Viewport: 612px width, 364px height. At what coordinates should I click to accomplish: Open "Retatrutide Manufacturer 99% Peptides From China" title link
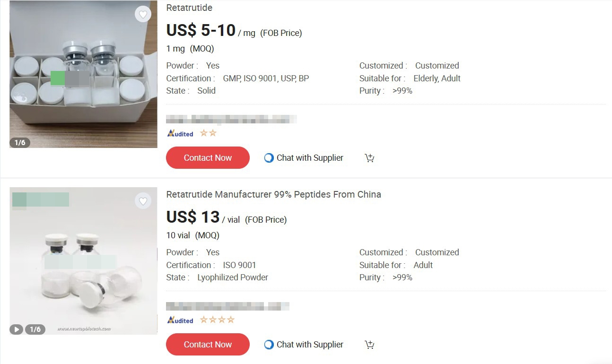click(x=273, y=194)
